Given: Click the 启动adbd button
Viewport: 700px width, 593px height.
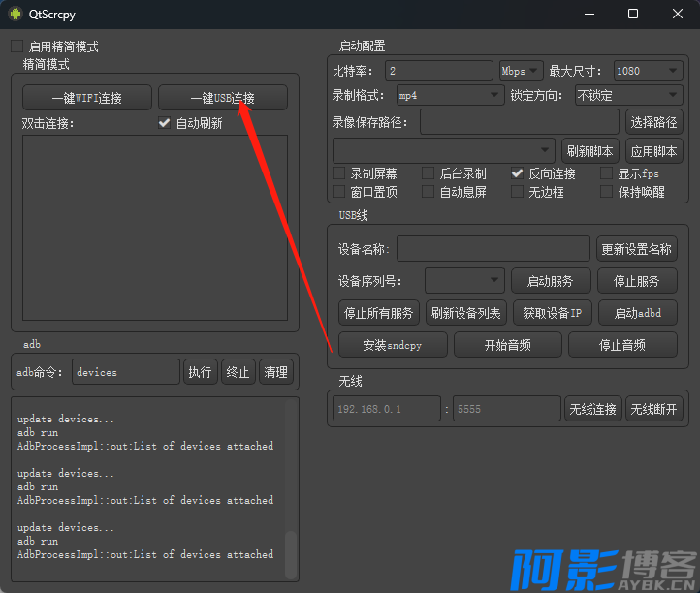Looking at the screenshot, I should pyautogui.click(x=638, y=313).
